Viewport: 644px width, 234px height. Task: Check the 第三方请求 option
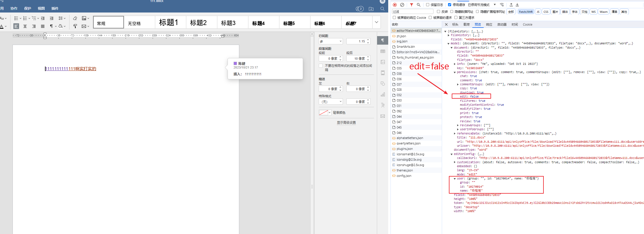(456, 18)
